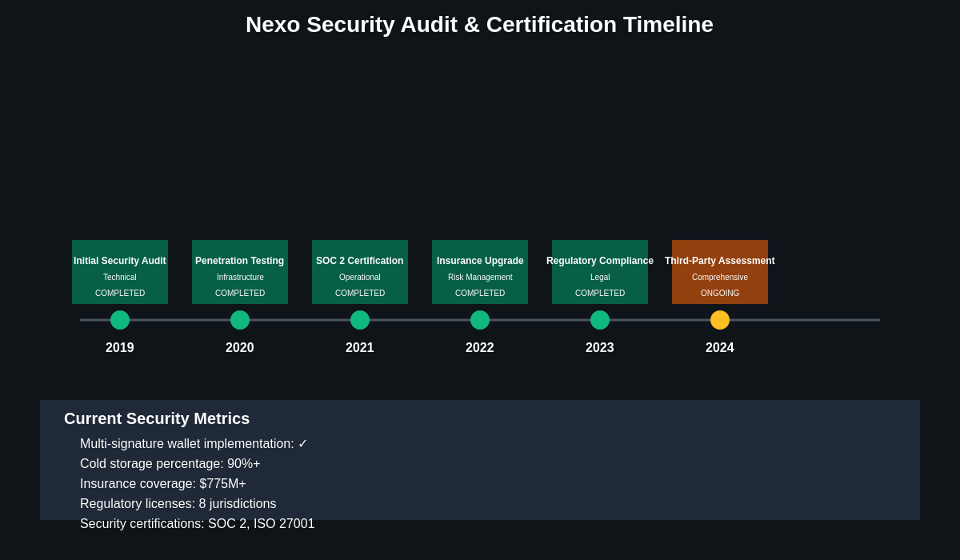Click the Legal category text
The image size is (960, 560).
[x=600, y=278]
